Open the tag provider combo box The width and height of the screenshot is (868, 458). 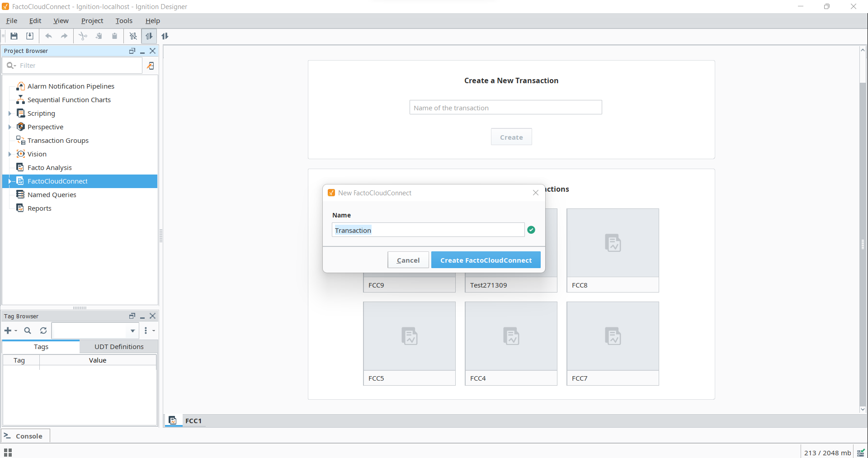(95, 331)
